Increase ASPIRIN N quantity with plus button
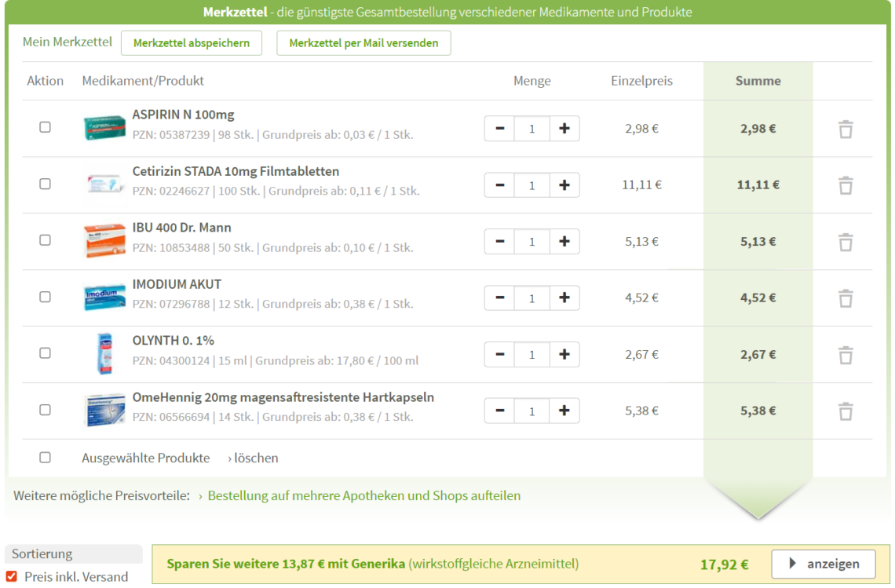Image resolution: width=895 pixels, height=588 pixels. click(x=564, y=129)
